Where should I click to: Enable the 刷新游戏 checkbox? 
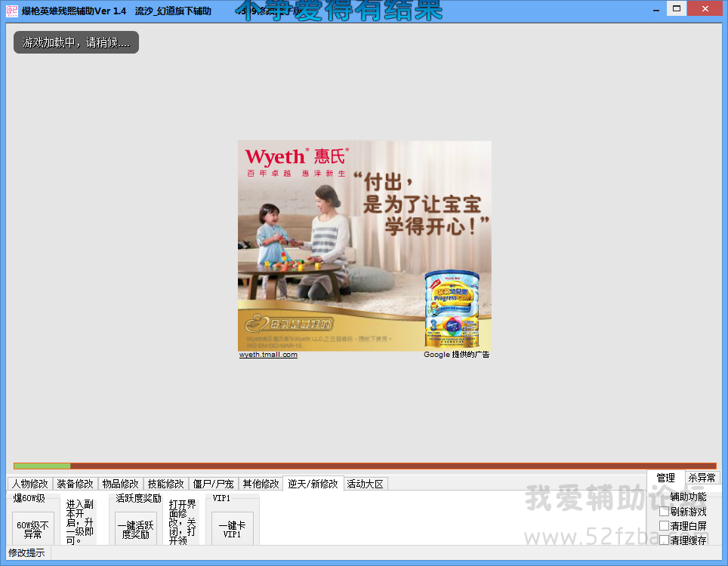pyautogui.click(x=665, y=511)
